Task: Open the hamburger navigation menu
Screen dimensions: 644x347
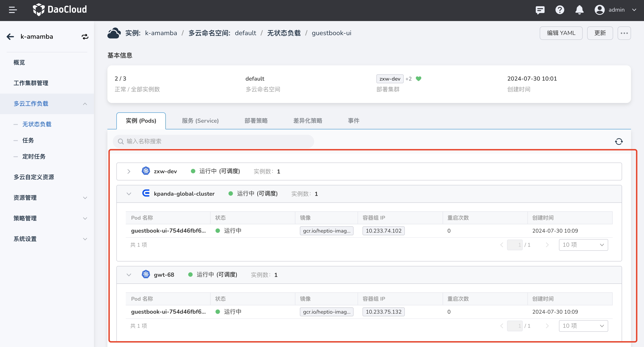Action: (13, 10)
